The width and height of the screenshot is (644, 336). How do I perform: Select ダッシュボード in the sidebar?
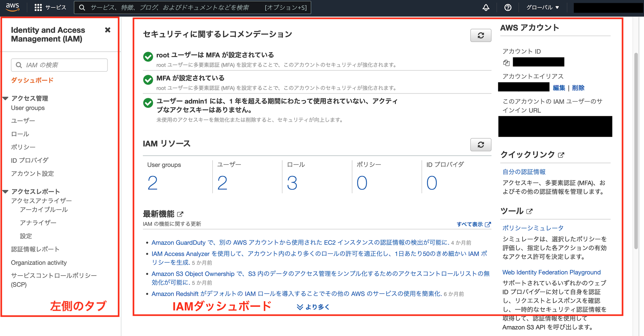tap(32, 80)
